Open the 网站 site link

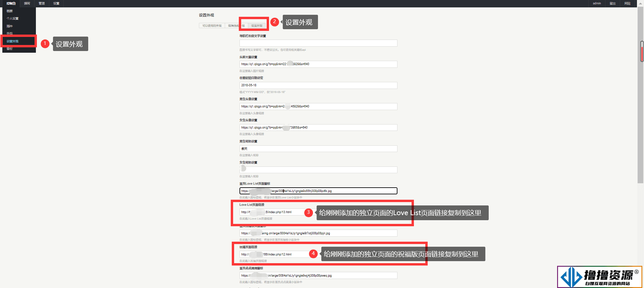(x=627, y=3)
